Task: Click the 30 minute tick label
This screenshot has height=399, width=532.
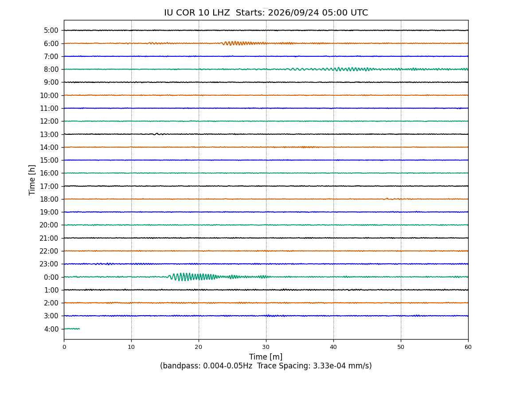Action: (x=266, y=347)
